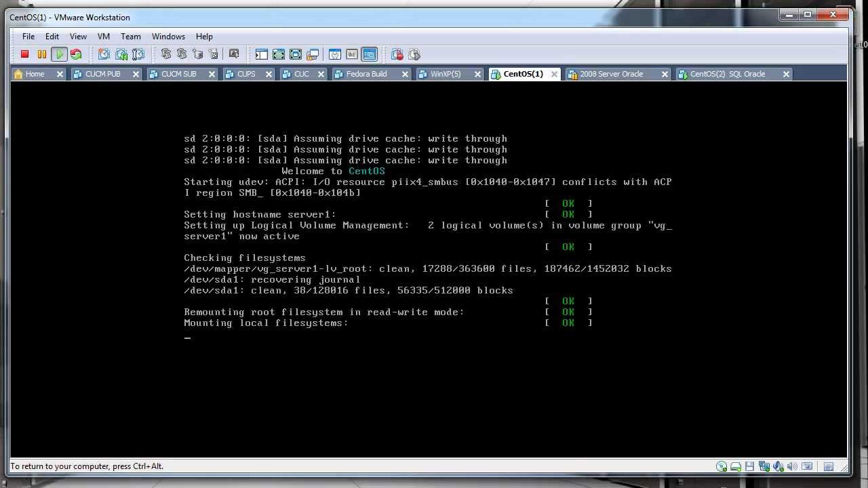
Task: Click the fourth grayed team icon
Action: 214,54
